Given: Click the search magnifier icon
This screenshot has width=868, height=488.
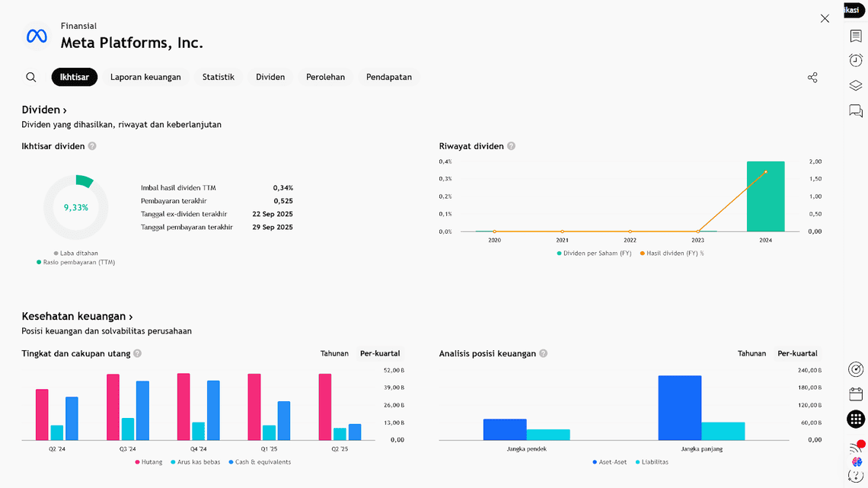Looking at the screenshot, I should point(31,77).
